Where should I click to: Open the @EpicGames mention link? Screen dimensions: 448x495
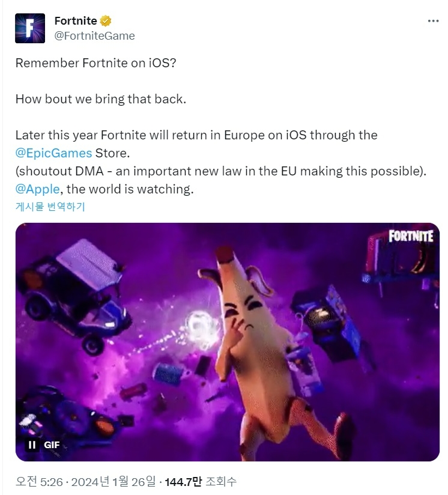(53, 153)
